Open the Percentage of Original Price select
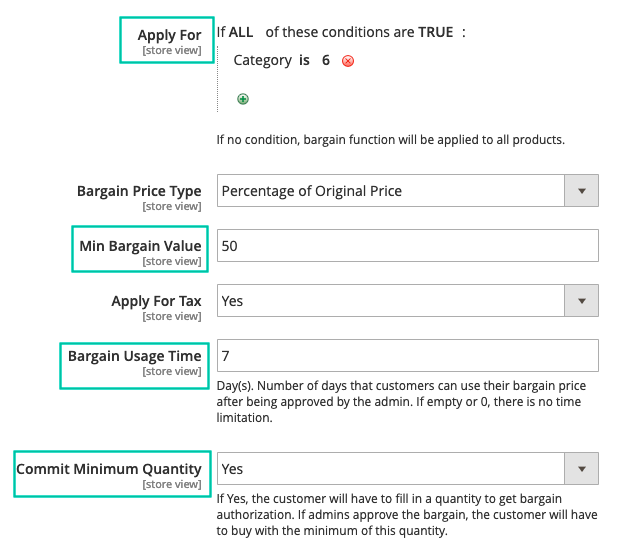The image size is (635, 554). click(x=408, y=191)
